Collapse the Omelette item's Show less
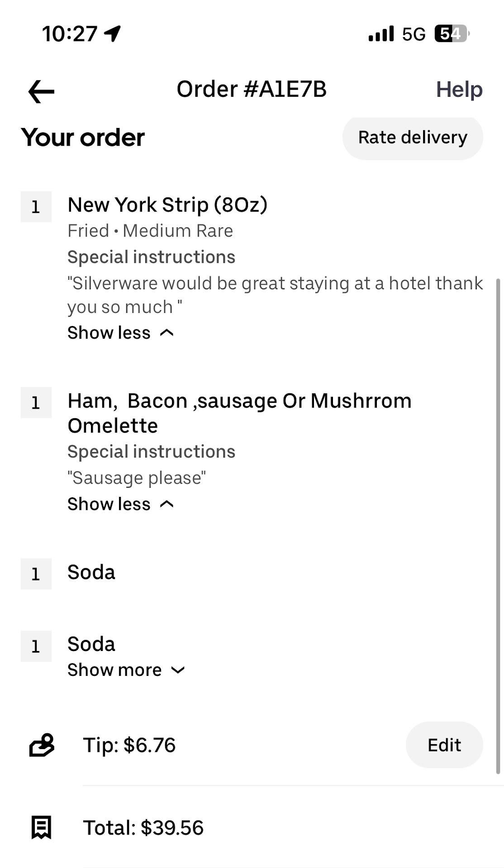The image size is (504, 868). point(120,504)
